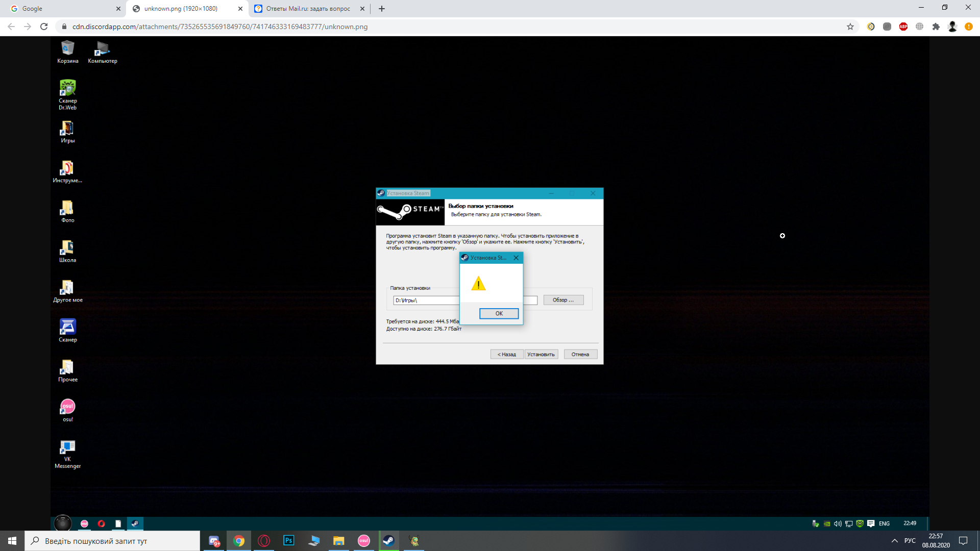The width and height of the screenshot is (980, 551).
Task: Click the Установить install button
Action: click(x=541, y=354)
